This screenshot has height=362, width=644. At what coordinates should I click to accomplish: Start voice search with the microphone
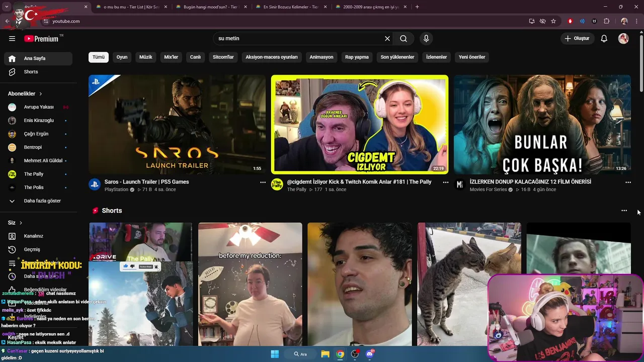[x=426, y=39]
